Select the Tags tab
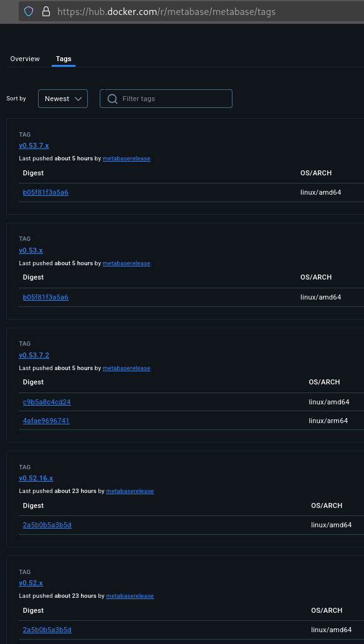This screenshot has height=644, width=364. point(64,59)
